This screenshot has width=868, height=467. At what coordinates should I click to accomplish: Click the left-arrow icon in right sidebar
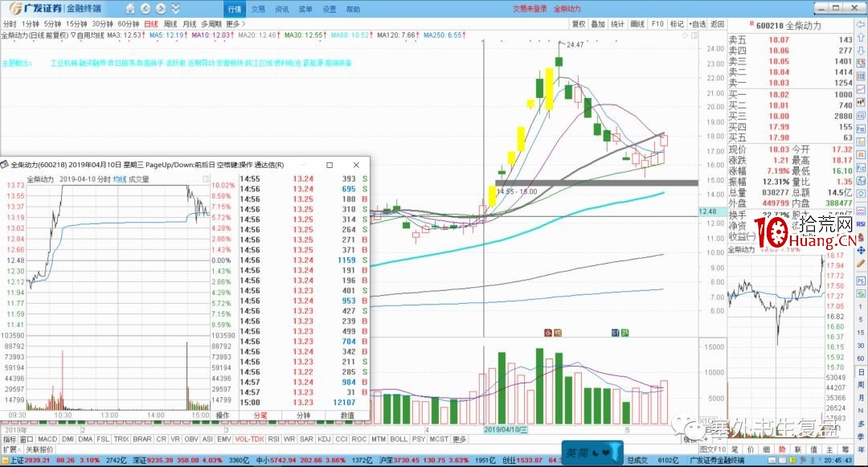(x=861, y=26)
